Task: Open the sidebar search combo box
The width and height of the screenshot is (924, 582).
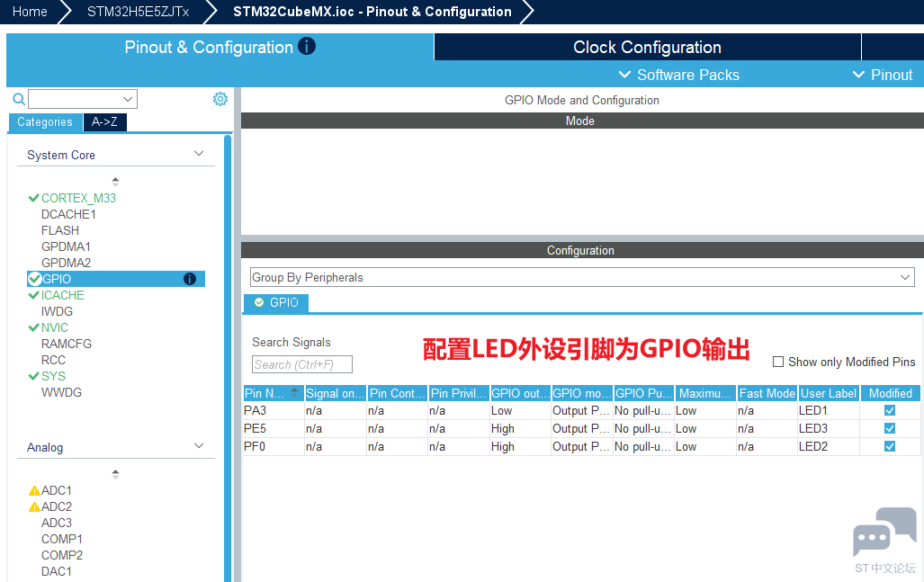Action: click(83, 99)
